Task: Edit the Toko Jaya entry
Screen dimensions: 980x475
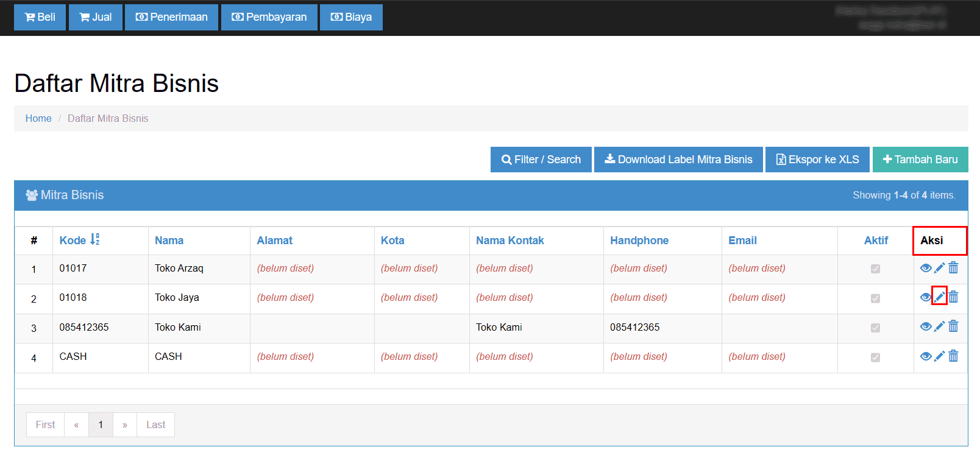Action: tap(940, 297)
